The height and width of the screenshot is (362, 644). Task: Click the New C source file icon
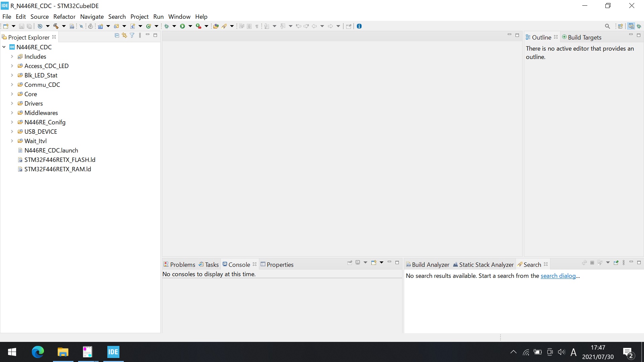pyautogui.click(x=132, y=26)
